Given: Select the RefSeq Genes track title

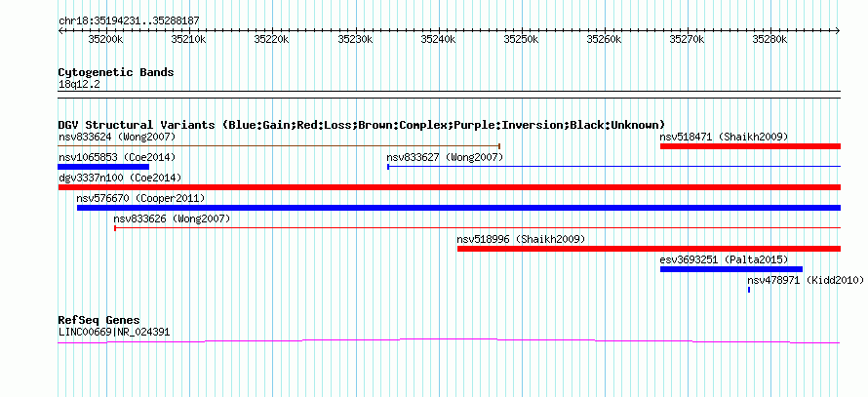Looking at the screenshot, I should 99,320.
